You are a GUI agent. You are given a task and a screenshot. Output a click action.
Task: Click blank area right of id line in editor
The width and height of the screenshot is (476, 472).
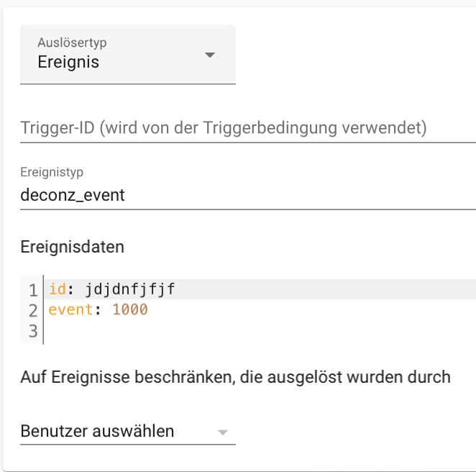[324, 290]
